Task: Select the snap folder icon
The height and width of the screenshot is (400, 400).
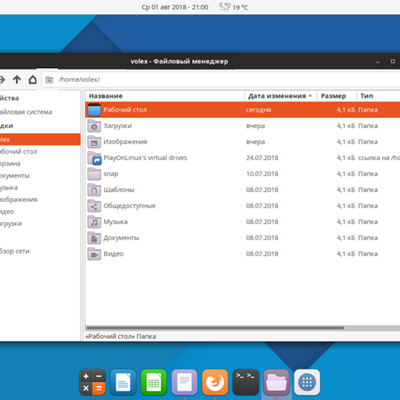Action: coord(94,174)
